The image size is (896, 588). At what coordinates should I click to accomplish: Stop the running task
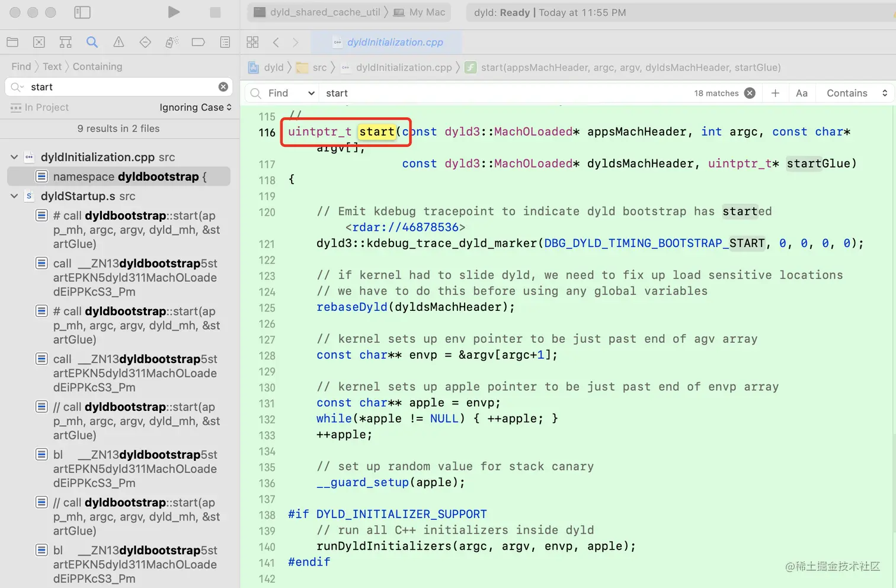tap(215, 12)
